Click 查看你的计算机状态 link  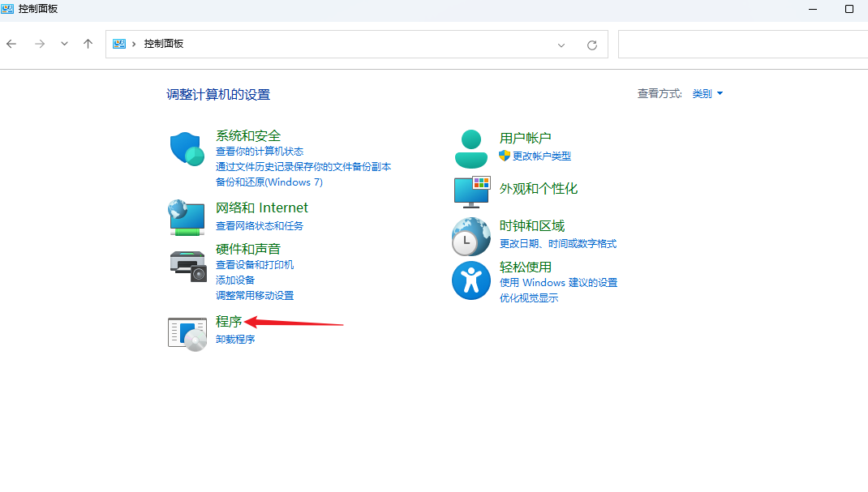260,152
